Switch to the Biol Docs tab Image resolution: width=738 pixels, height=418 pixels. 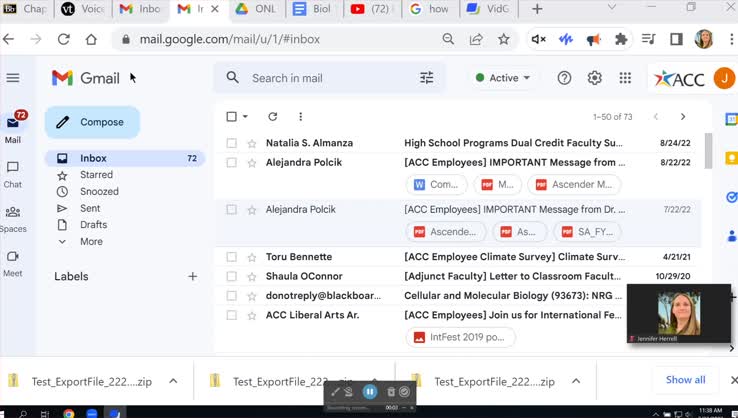coord(314,8)
